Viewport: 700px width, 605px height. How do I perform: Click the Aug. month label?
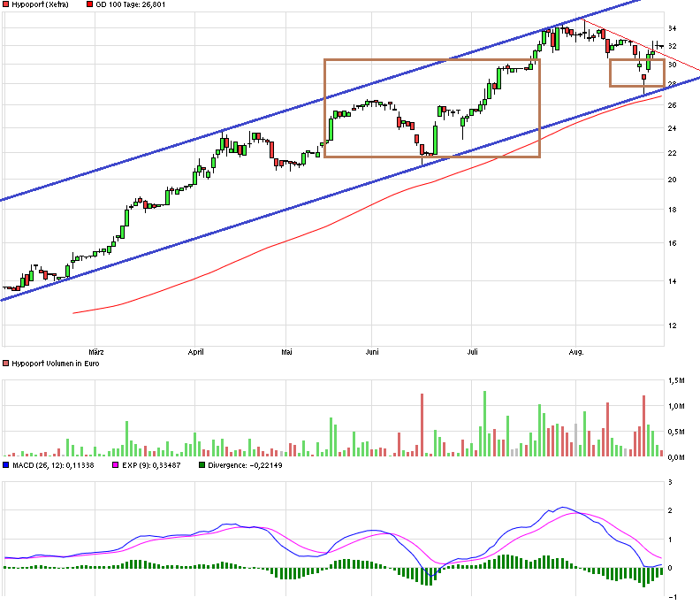coord(576,352)
